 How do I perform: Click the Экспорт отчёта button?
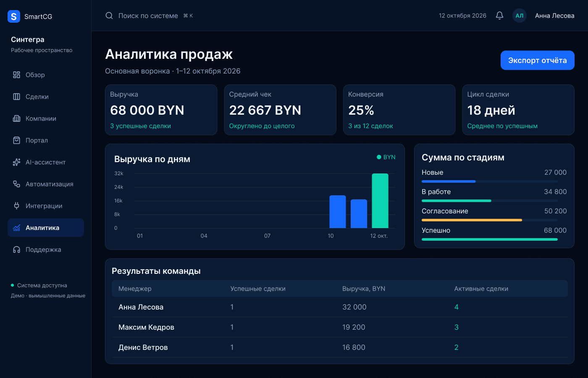(x=538, y=60)
